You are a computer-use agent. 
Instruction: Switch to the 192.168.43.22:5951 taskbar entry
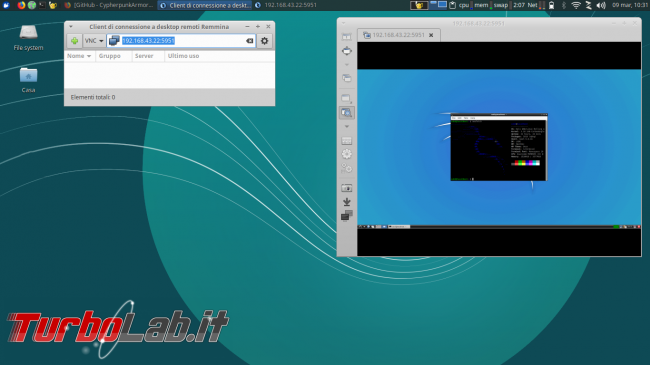(286, 5)
